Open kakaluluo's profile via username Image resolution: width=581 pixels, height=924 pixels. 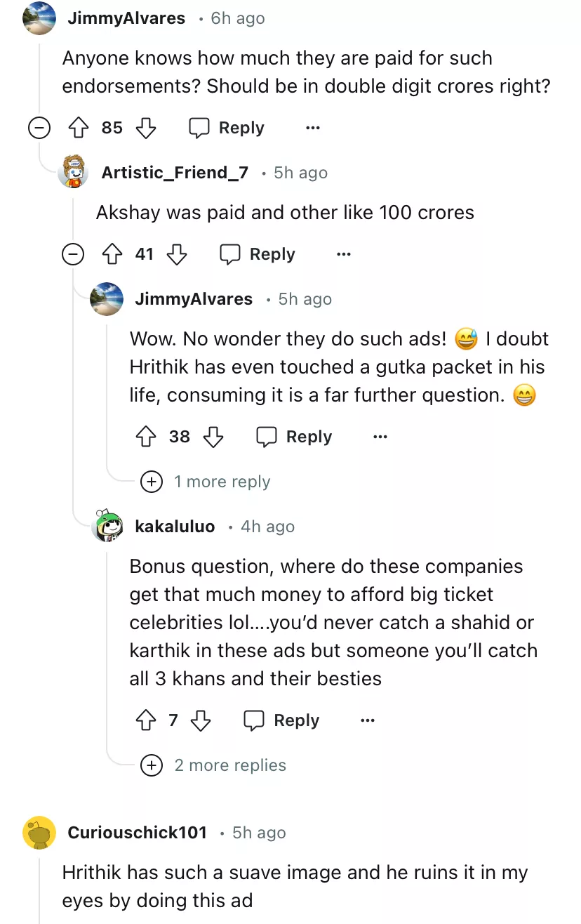pos(175,527)
